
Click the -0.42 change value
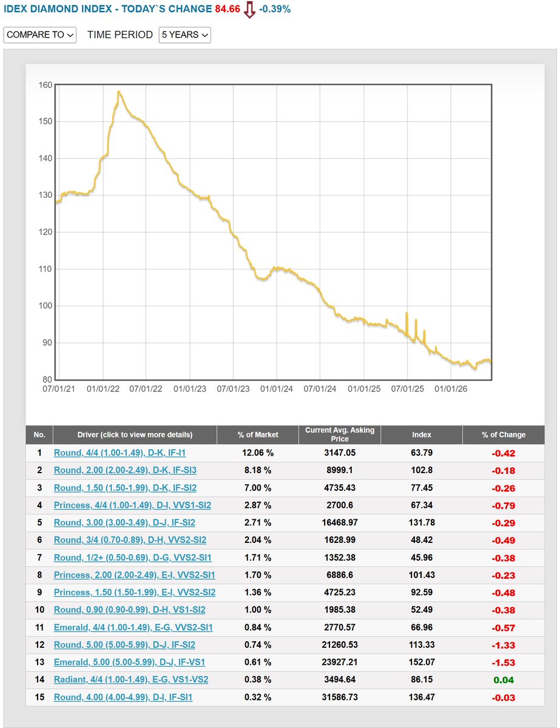(504, 453)
